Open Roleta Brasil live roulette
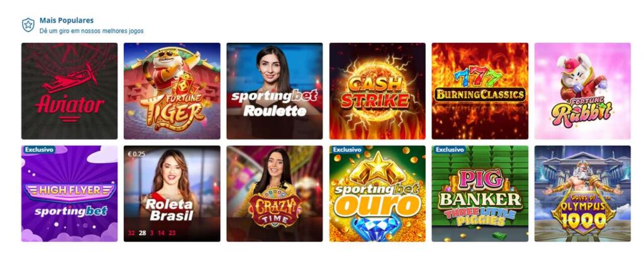 coord(172,194)
